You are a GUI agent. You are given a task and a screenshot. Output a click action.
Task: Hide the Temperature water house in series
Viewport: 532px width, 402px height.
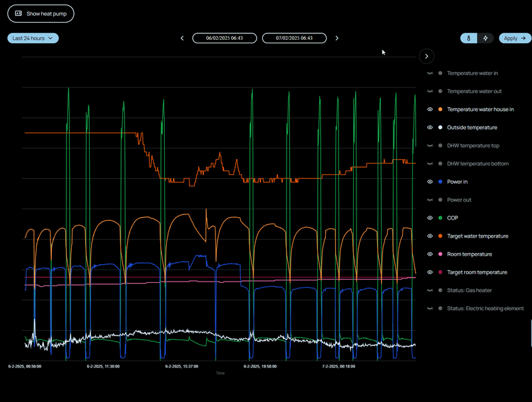430,109
